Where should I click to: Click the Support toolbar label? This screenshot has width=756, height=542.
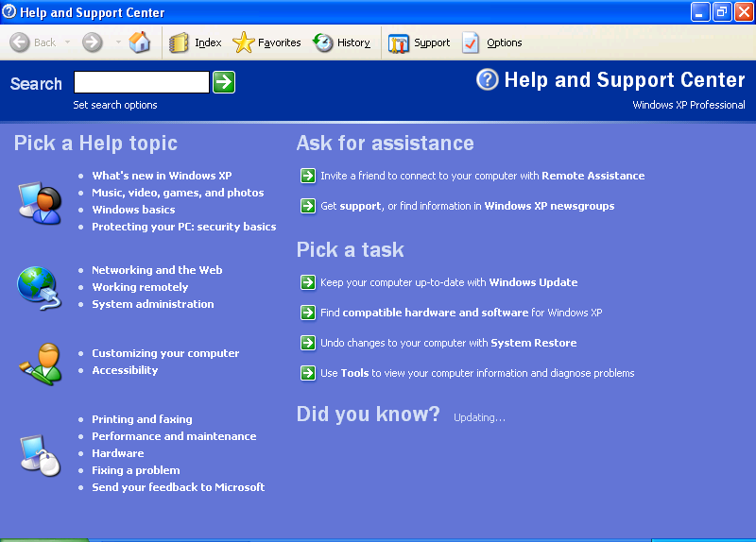432,42
